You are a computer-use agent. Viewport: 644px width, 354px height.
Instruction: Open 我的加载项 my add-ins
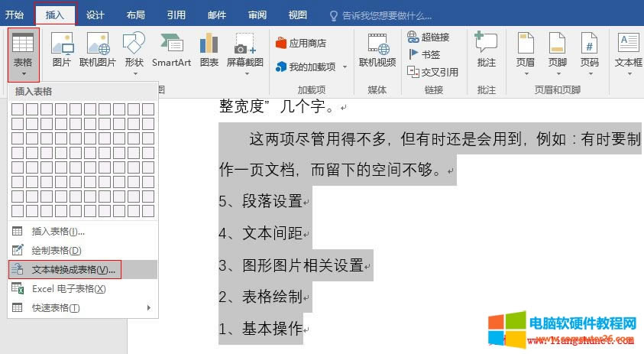[311, 67]
